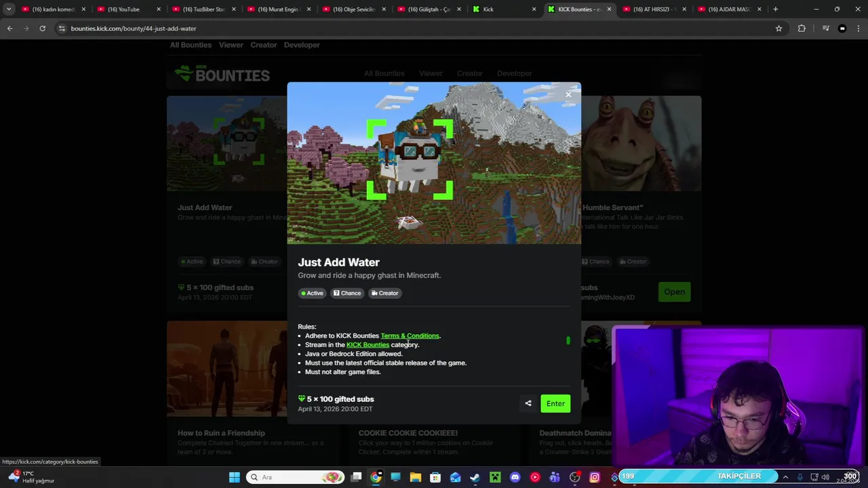This screenshot has width=868, height=488.
Task: Click the green scrollbar thumb in rules
Action: pyautogui.click(x=568, y=340)
